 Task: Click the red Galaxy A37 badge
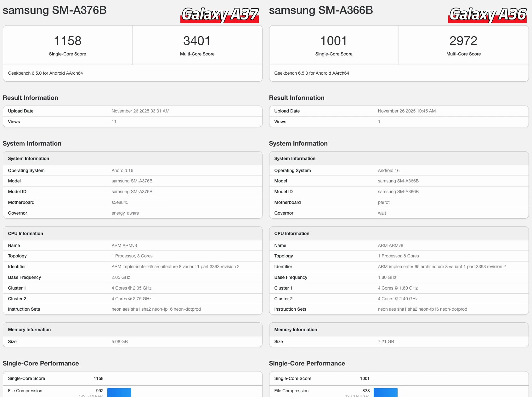[x=219, y=15]
